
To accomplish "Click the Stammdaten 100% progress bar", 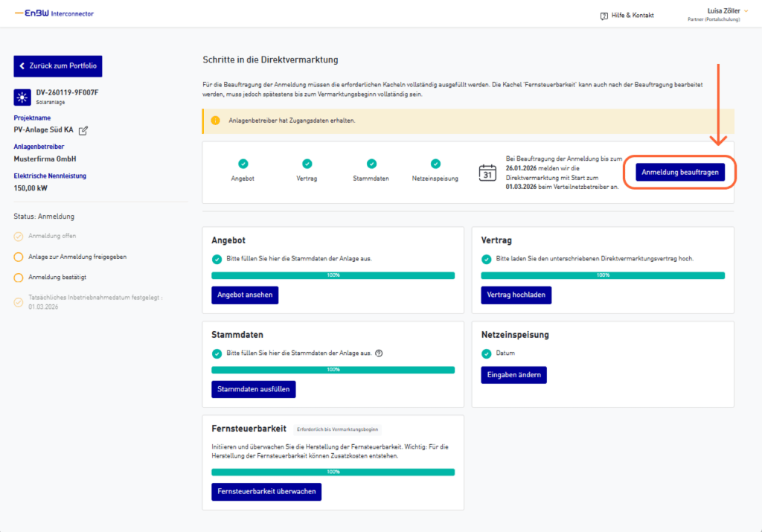I will coord(333,369).
